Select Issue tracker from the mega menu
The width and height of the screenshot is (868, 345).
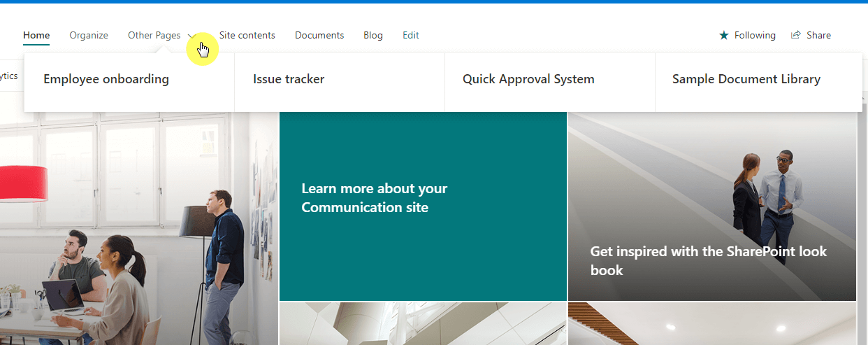289,79
